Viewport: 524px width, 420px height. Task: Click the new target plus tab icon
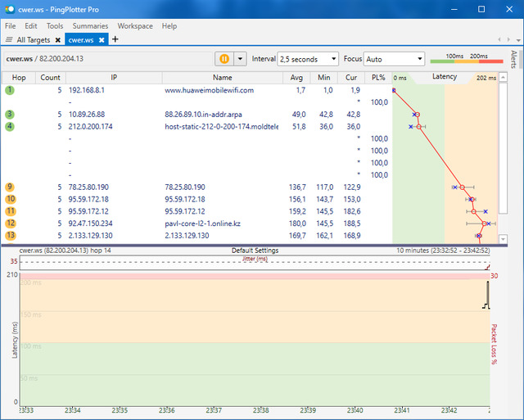(x=115, y=39)
